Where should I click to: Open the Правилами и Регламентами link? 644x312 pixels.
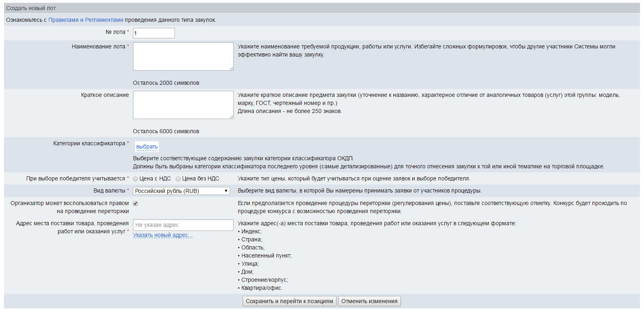tap(86, 20)
